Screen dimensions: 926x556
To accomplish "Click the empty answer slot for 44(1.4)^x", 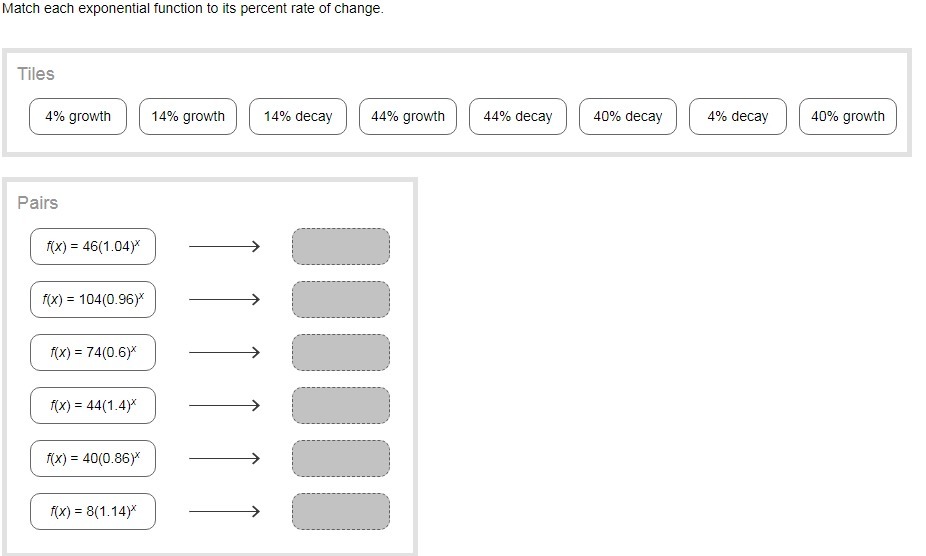I will [341, 405].
